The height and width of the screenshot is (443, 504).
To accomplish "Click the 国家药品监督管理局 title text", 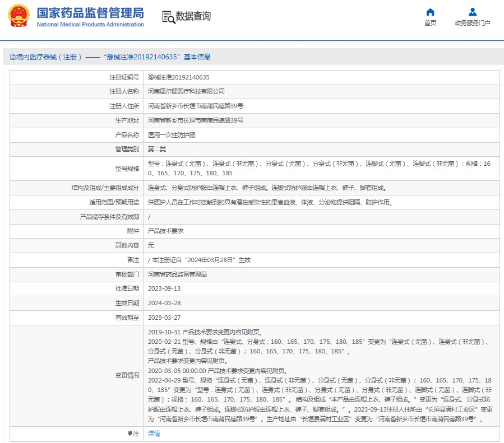I will tap(90, 13).
